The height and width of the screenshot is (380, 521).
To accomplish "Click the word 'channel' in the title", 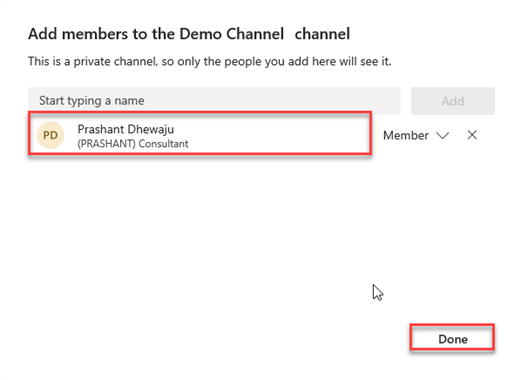I will 322,34.
